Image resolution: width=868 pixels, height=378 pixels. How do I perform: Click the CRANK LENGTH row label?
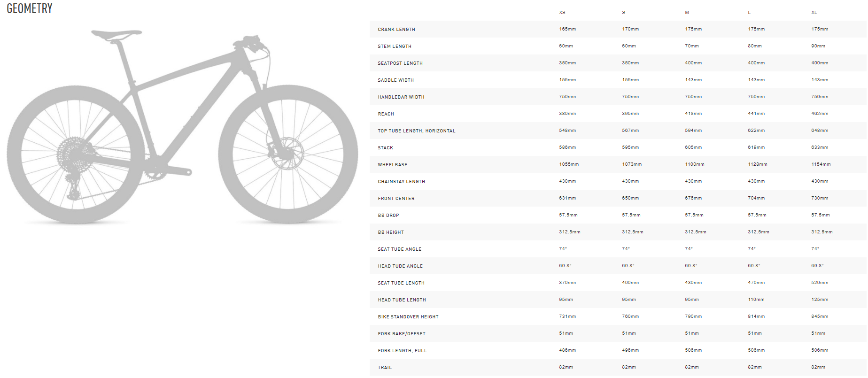click(396, 30)
